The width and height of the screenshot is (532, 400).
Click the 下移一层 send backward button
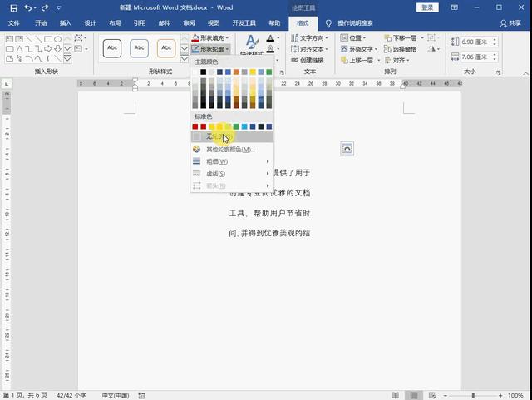[x=401, y=38]
